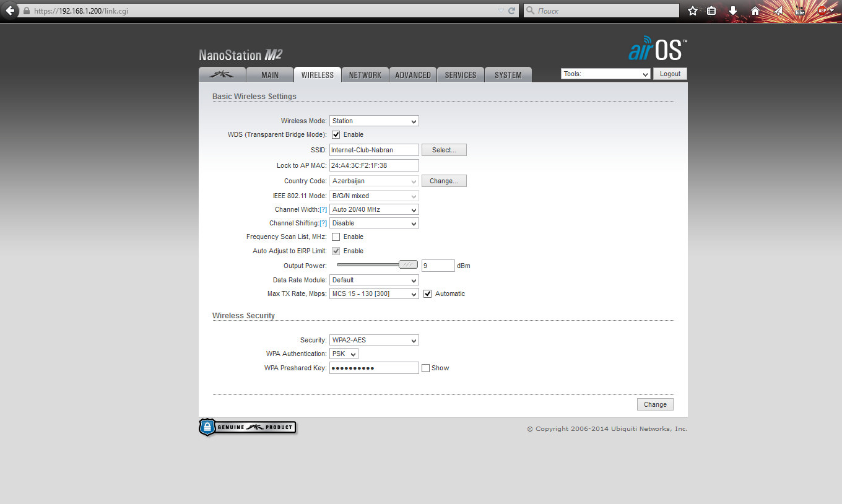
Task: Click the YouTube toolbar icon
Action: click(x=800, y=11)
